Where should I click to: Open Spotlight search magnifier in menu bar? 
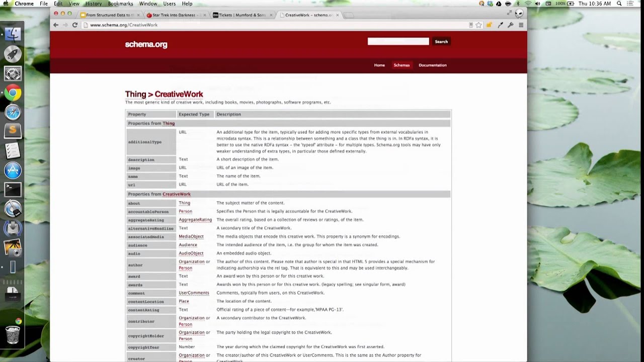pyautogui.click(x=619, y=4)
